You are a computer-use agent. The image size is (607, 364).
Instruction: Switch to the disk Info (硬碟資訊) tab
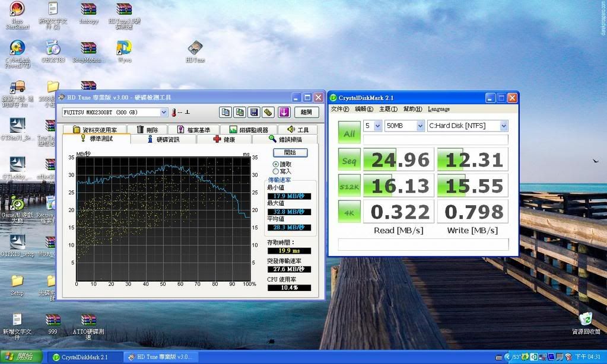point(164,139)
